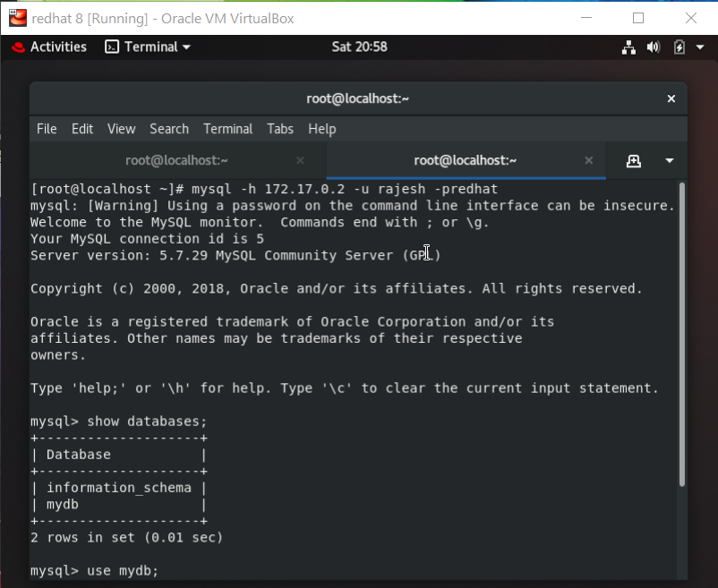Viewport: 718px width, 588px height.
Task: Click 'Your MySQL connection id is 5'
Action: pyautogui.click(x=147, y=239)
